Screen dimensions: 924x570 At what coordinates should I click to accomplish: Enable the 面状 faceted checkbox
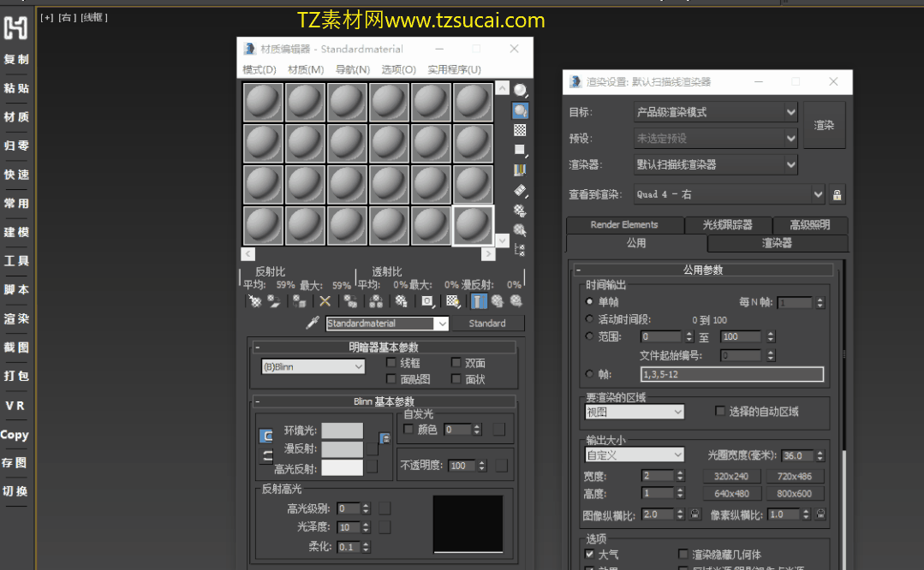[x=456, y=378]
